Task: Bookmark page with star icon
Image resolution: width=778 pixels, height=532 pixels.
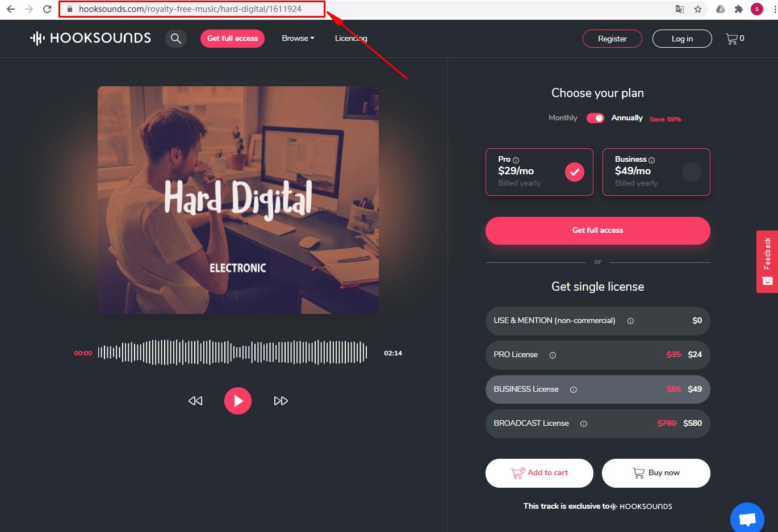Action: click(698, 9)
